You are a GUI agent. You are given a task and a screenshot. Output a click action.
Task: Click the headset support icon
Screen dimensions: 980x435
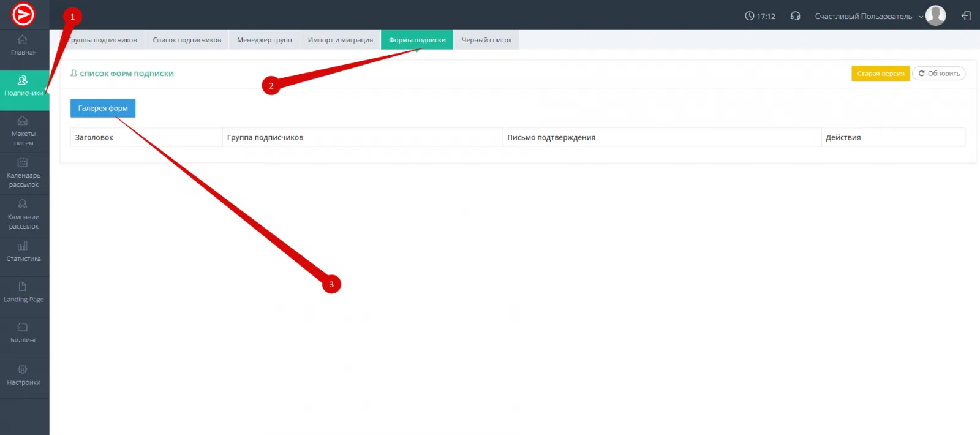click(x=795, y=16)
